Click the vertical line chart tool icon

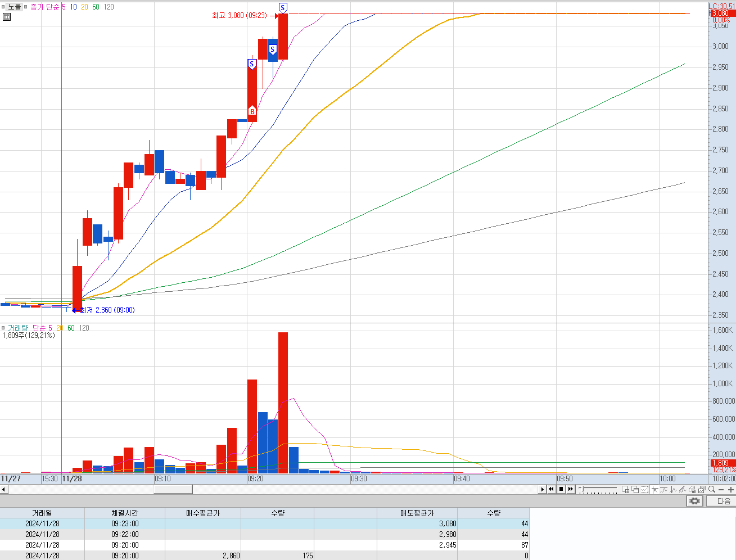pos(674,490)
